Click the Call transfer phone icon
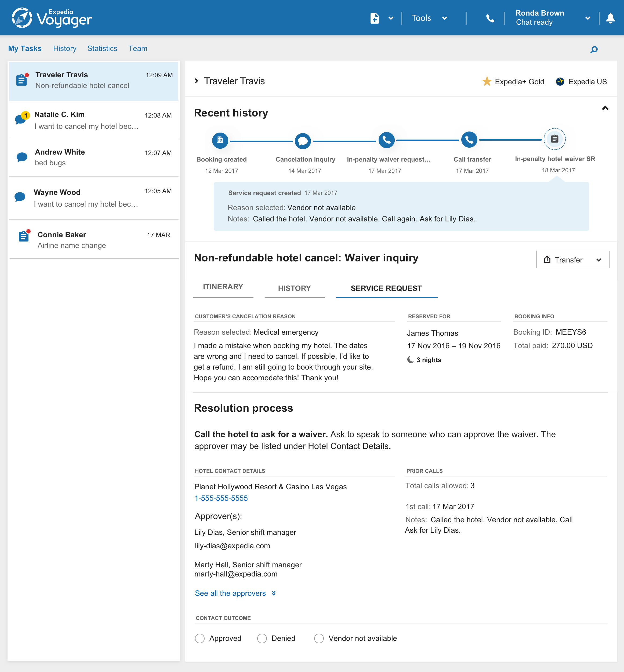Image resolution: width=624 pixels, height=672 pixels. (469, 139)
